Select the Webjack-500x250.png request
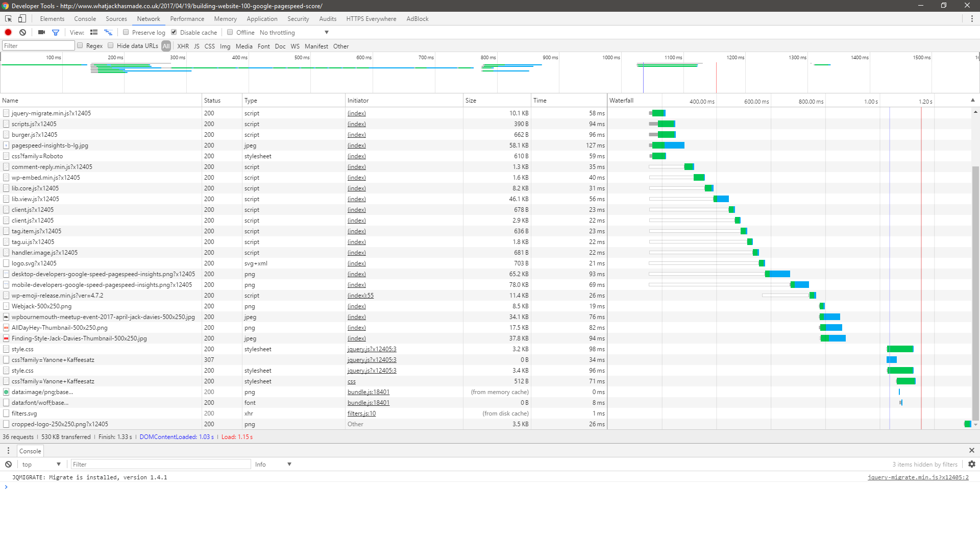Screen dimensions: 980x536 (x=304, y=306)
